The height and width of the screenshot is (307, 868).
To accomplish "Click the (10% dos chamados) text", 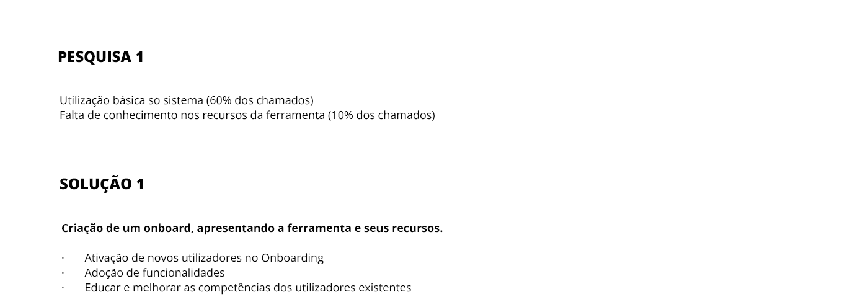I will (x=381, y=115).
